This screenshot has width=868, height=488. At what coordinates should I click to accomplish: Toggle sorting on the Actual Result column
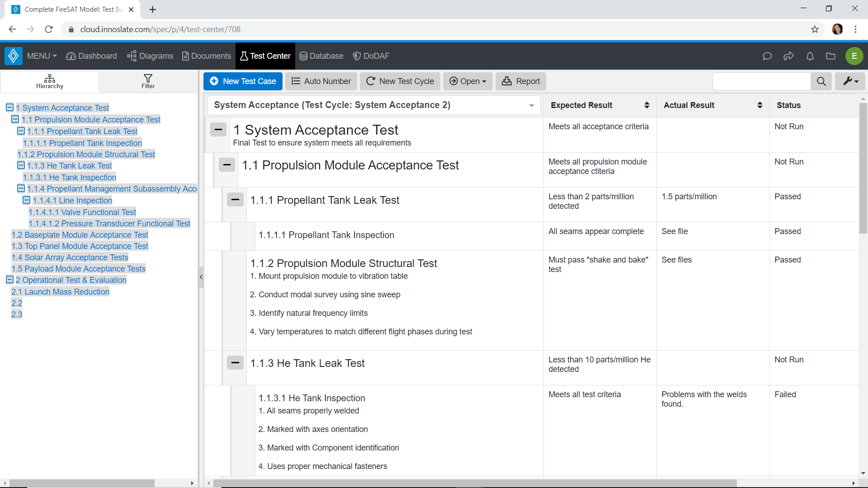click(x=760, y=105)
